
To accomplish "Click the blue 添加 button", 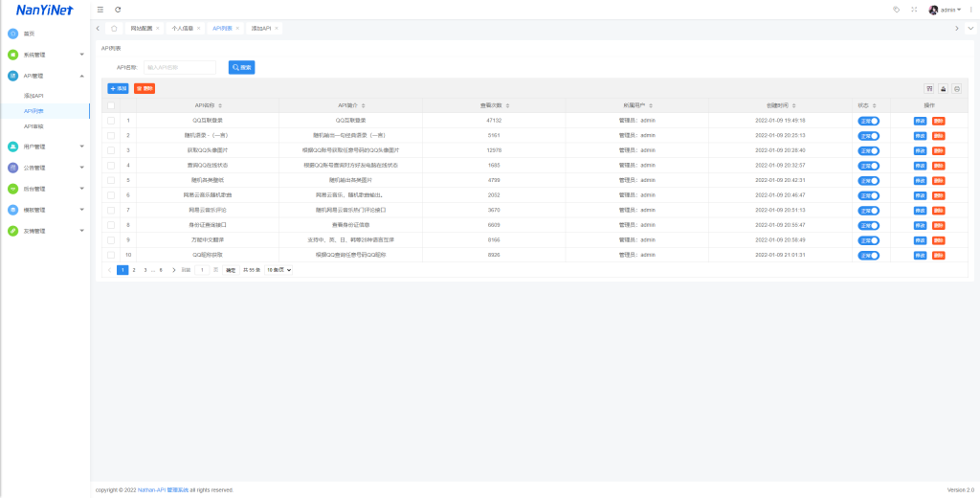I will 118,88.
